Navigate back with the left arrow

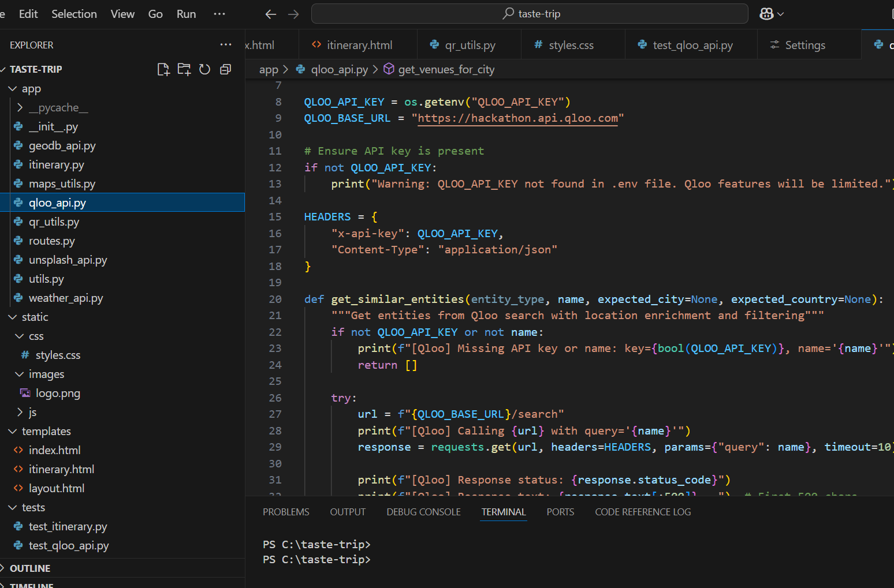[x=270, y=14]
